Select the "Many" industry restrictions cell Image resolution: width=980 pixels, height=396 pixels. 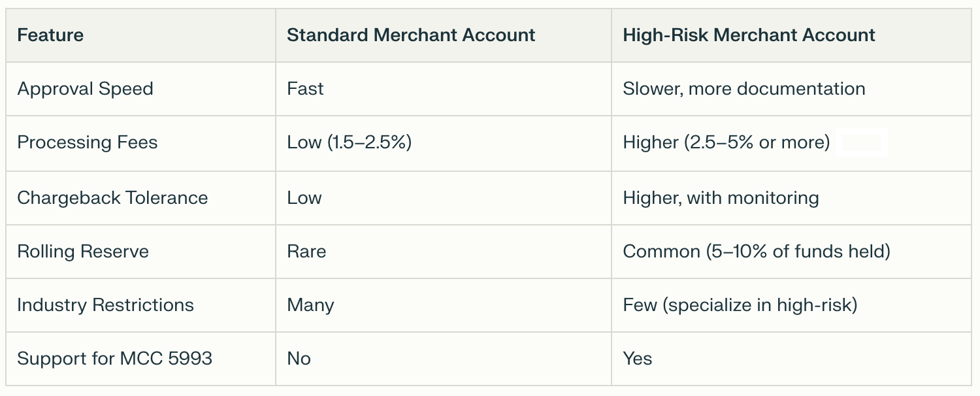click(x=310, y=305)
